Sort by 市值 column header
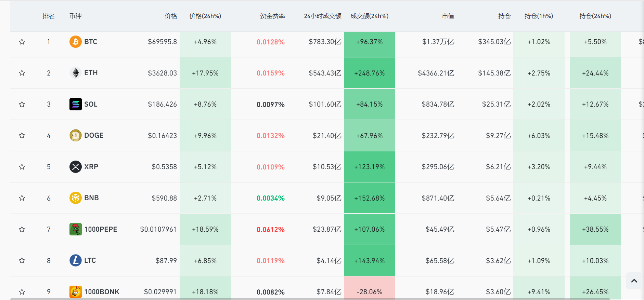The height and width of the screenshot is (300, 644). [x=448, y=16]
